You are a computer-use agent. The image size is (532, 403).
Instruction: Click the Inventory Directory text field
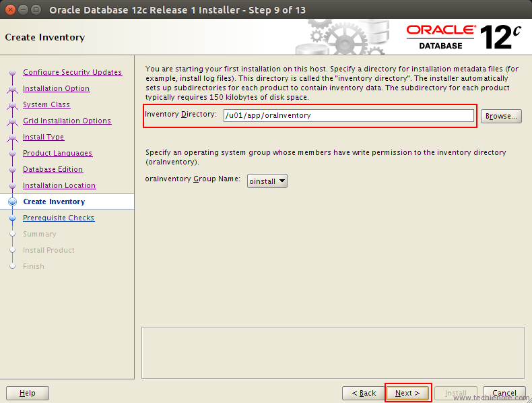[348, 115]
